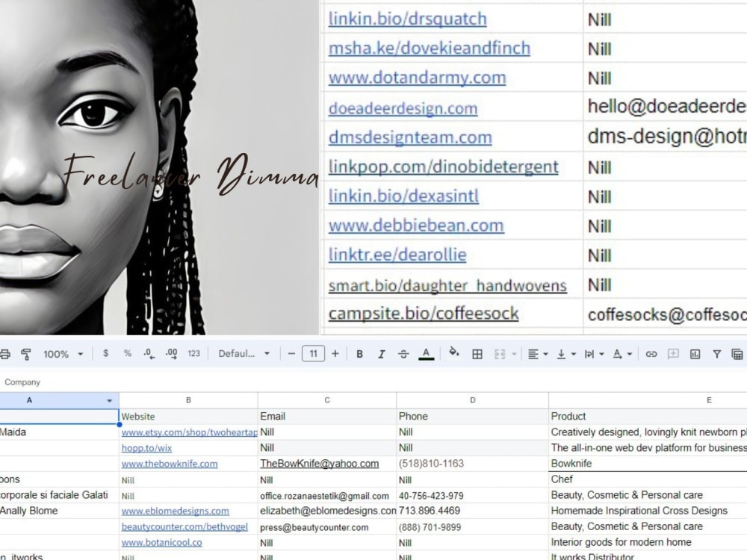Open the 100% zoom dropdown
Image resolution: width=747 pixels, height=560 pixels.
63,354
